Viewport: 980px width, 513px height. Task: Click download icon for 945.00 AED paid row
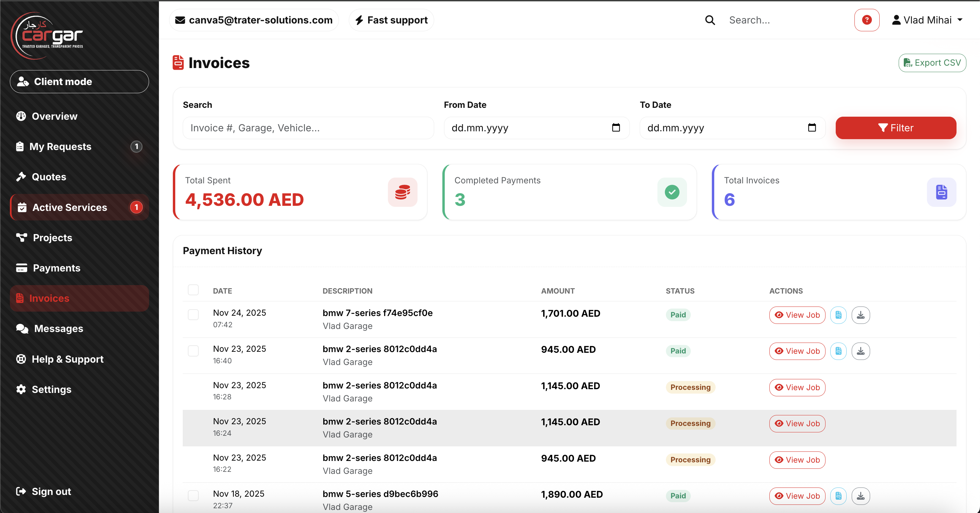tap(860, 351)
